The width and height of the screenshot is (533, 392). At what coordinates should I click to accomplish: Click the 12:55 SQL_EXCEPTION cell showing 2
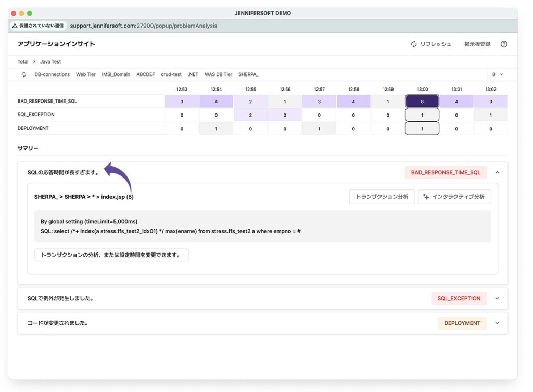coord(250,115)
